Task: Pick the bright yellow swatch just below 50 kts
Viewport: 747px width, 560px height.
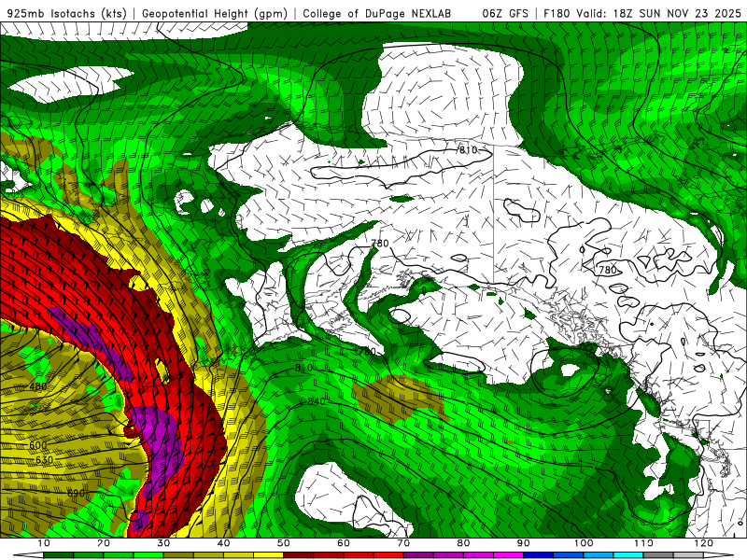Action: click(x=268, y=555)
